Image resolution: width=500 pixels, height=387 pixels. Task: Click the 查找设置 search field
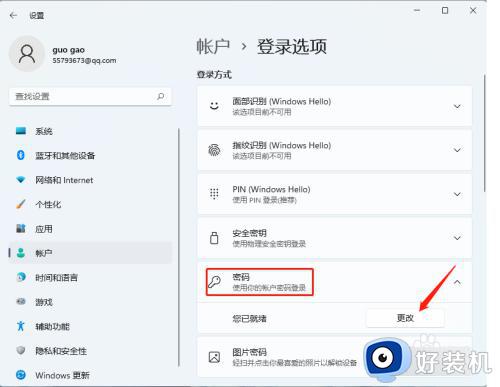[x=90, y=97]
